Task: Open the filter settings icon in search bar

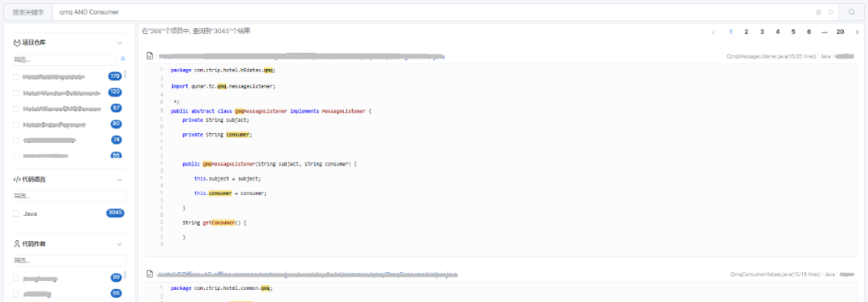Action: [x=818, y=12]
